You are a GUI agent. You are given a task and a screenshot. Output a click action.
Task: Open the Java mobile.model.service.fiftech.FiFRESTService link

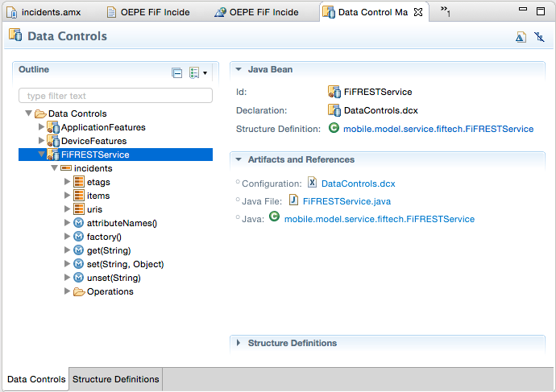pyautogui.click(x=380, y=219)
